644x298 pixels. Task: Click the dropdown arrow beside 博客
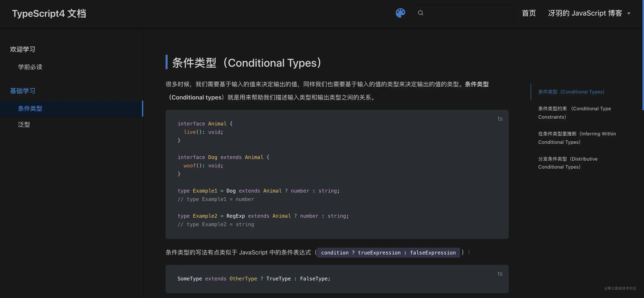tap(629, 14)
